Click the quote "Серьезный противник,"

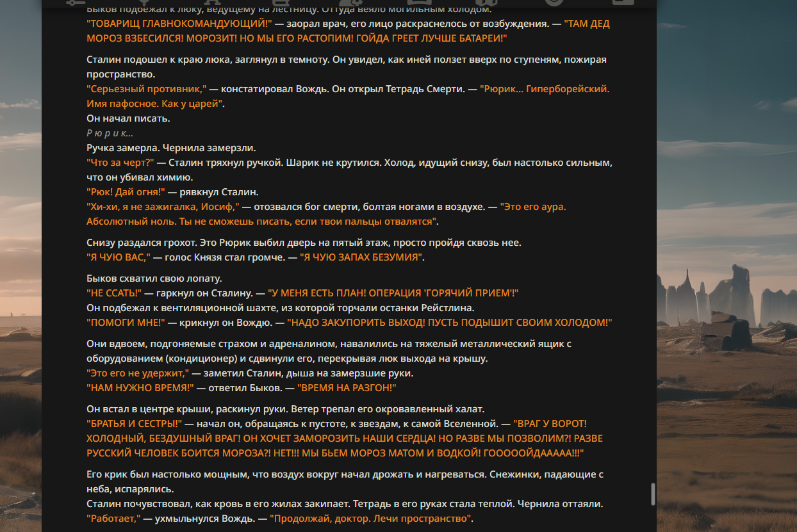point(147,89)
